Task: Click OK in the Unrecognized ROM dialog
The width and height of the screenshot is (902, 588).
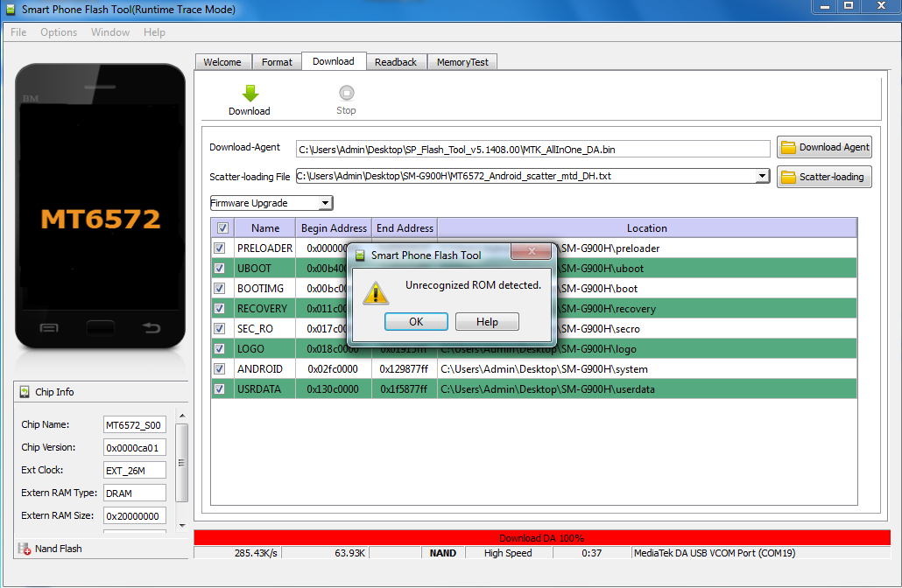Action: coord(416,322)
